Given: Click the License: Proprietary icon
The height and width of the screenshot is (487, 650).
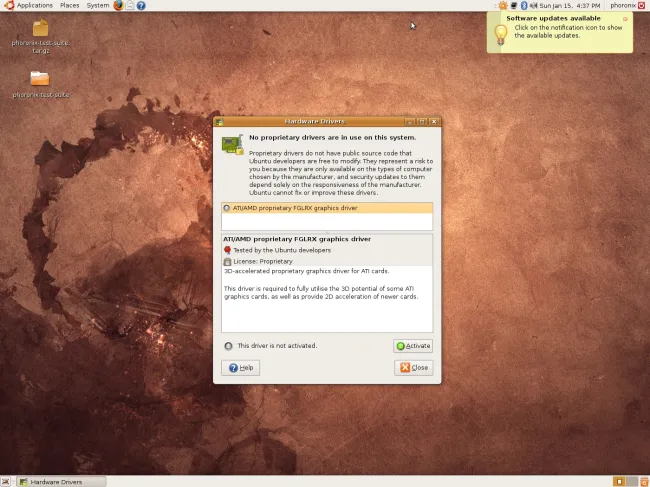Looking at the screenshot, I should pos(227,262).
